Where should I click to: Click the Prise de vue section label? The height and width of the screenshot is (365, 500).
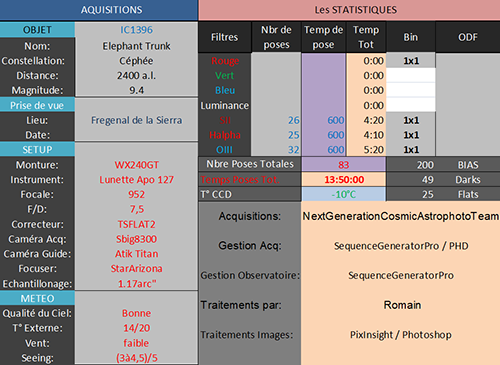(37, 105)
